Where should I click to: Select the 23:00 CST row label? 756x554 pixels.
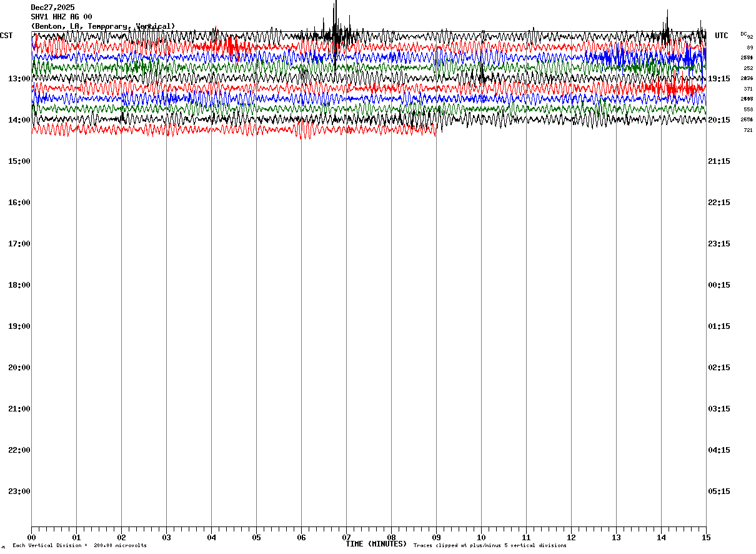(x=19, y=491)
